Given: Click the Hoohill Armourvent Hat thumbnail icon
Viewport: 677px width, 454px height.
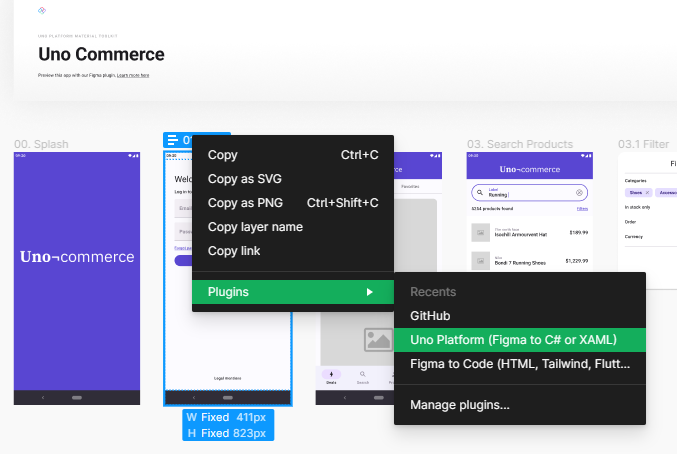Looking at the screenshot, I should pyautogui.click(x=481, y=232).
